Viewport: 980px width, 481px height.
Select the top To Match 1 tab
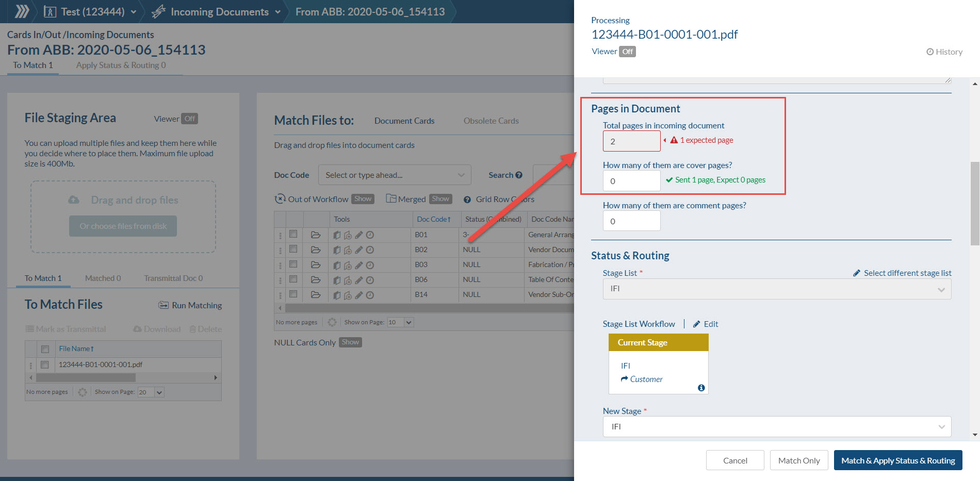click(33, 65)
